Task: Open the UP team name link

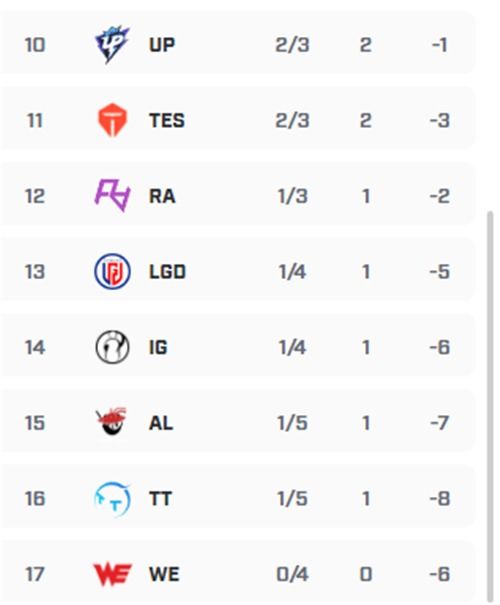Action: click(162, 45)
